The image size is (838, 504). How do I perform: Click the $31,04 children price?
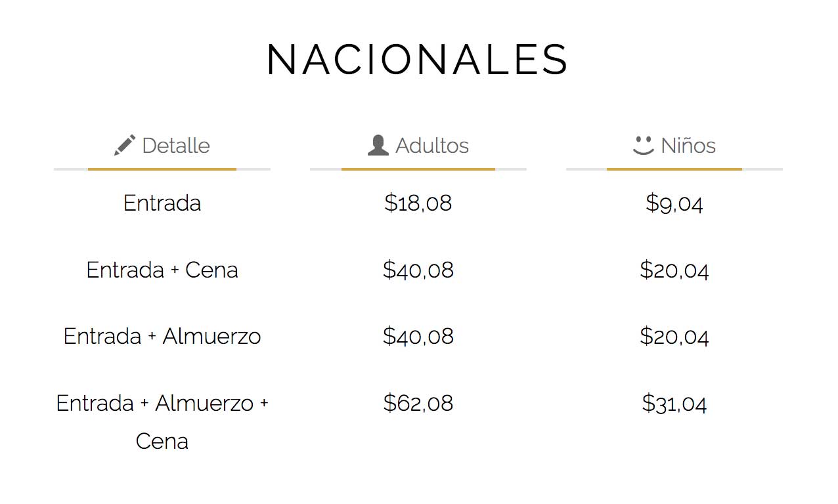pos(674,402)
